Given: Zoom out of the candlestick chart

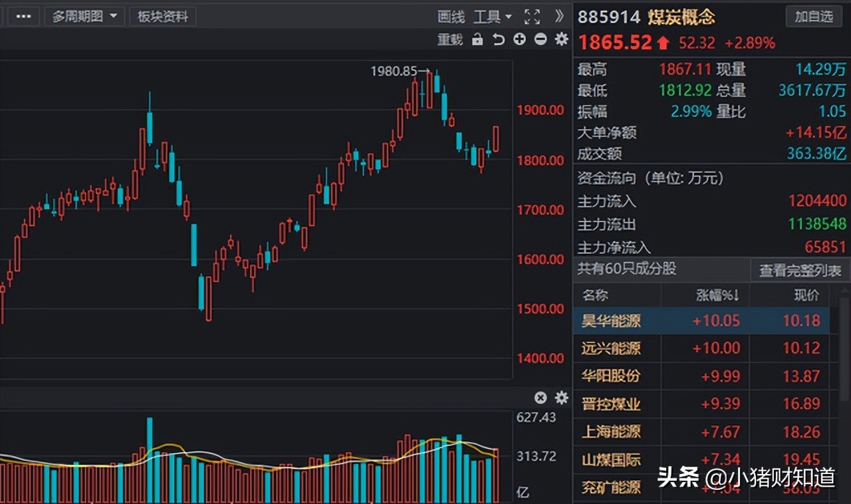Looking at the screenshot, I should click(x=539, y=40).
